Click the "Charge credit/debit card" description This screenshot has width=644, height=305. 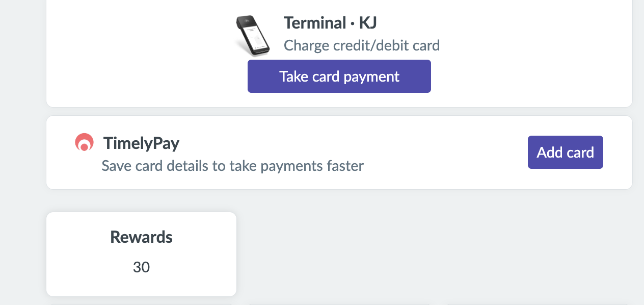click(361, 46)
